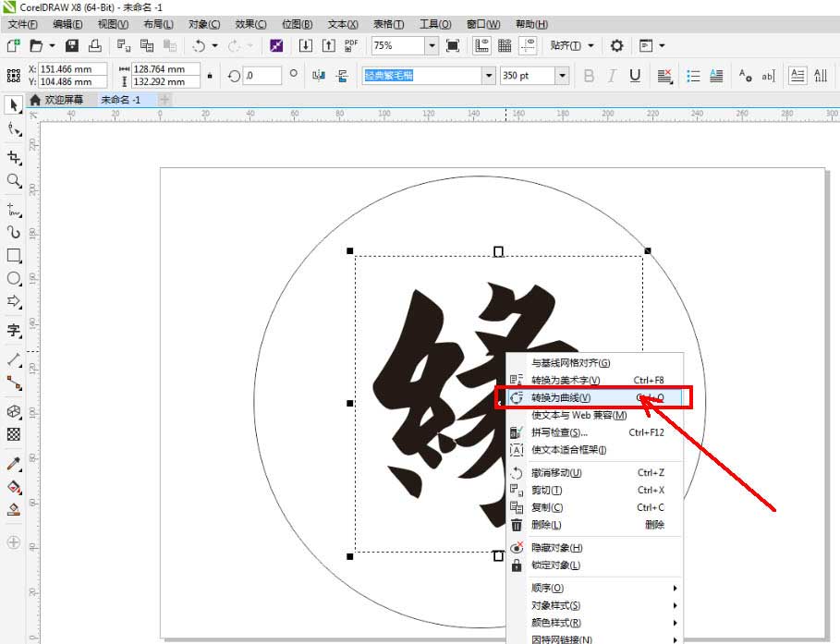Select the Crop tool
The height and width of the screenshot is (644, 840).
point(14,157)
